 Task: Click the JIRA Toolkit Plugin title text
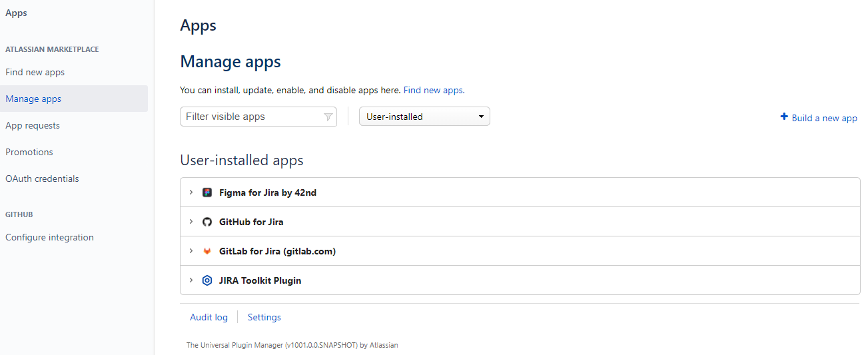coord(260,280)
